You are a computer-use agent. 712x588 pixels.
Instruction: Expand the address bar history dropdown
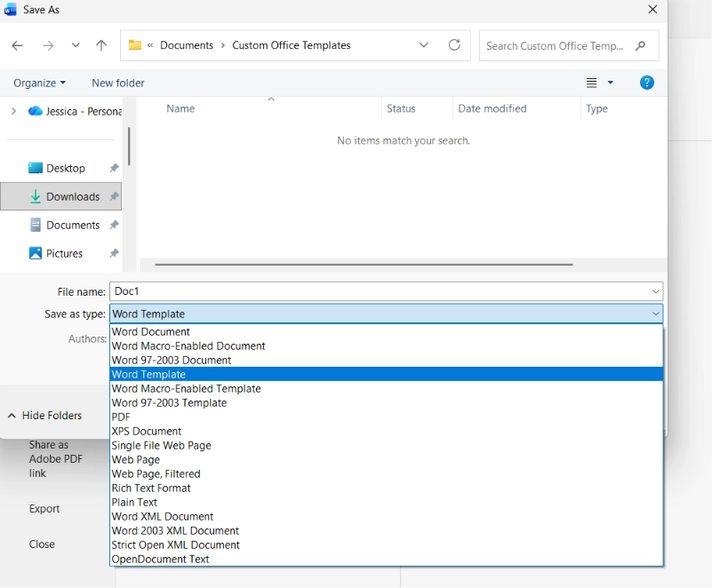pos(424,45)
